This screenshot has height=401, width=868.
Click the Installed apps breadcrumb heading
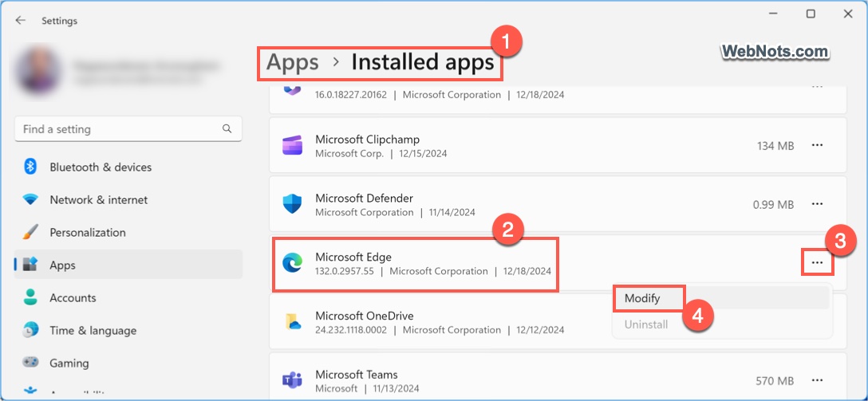pyautogui.click(x=423, y=62)
